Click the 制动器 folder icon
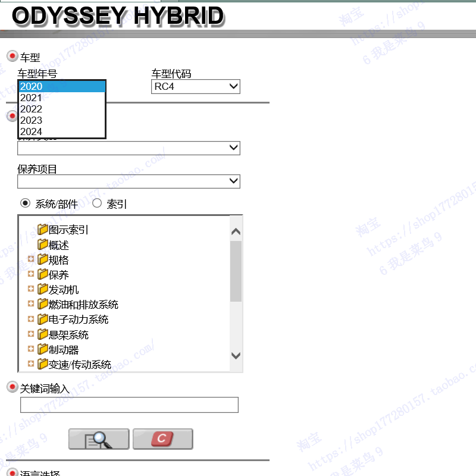Screen dimensions: 476x476 pos(43,349)
